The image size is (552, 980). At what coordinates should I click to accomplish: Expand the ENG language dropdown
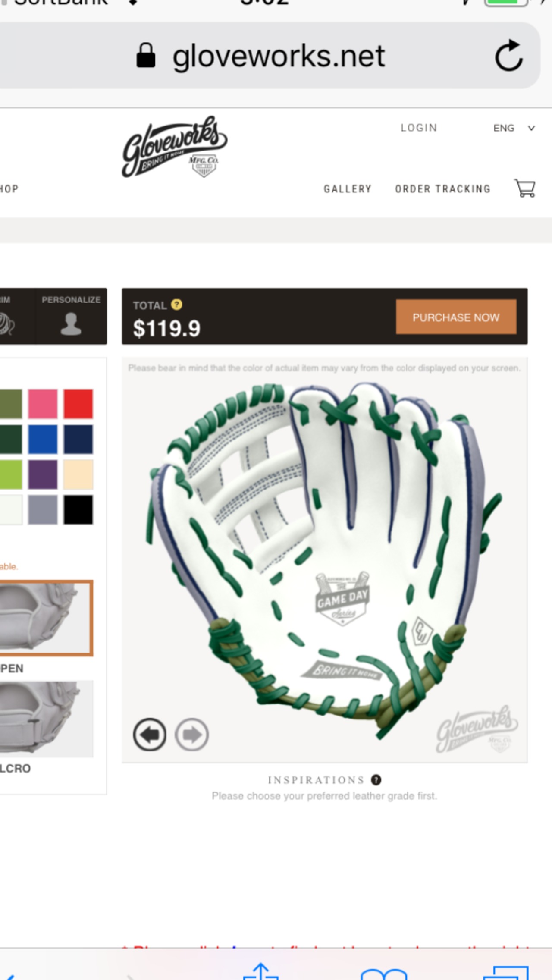pyautogui.click(x=514, y=128)
